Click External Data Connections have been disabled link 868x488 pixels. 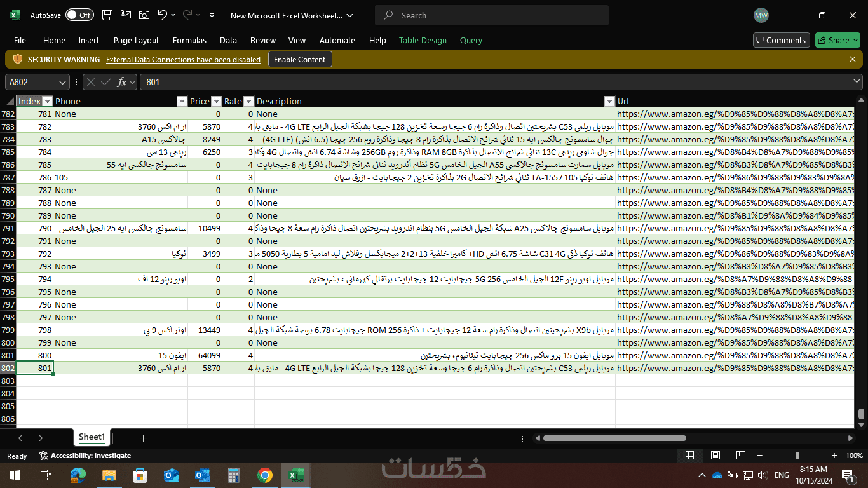(x=183, y=59)
